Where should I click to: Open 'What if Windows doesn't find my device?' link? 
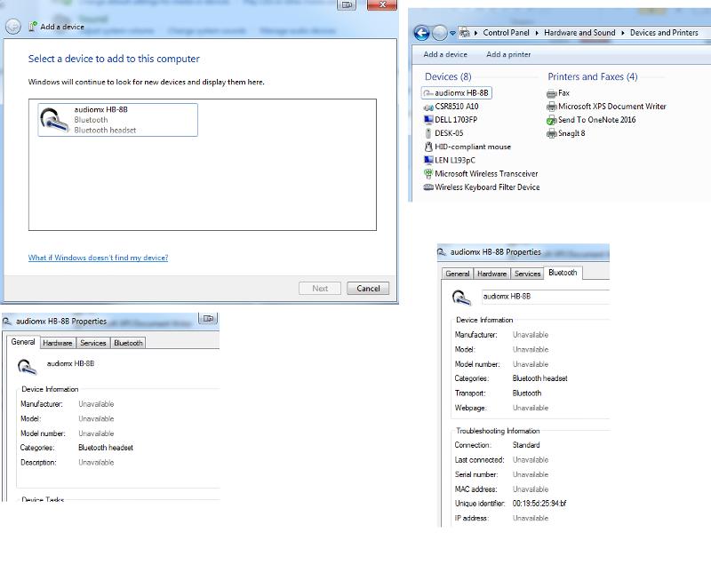click(x=98, y=258)
